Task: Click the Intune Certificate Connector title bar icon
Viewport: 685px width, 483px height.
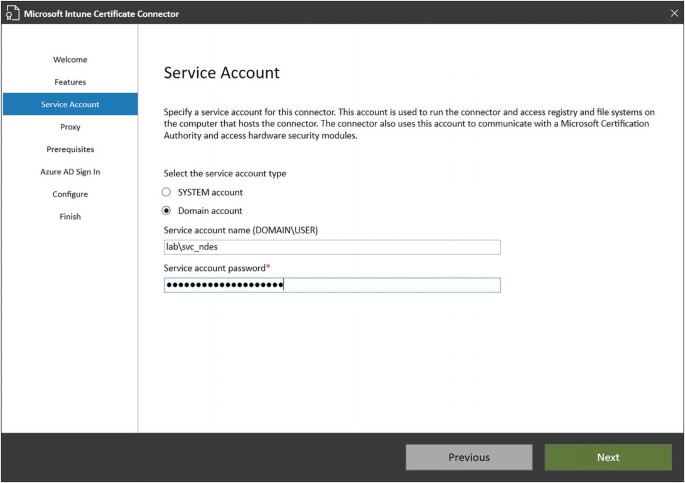Action: (x=13, y=12)
